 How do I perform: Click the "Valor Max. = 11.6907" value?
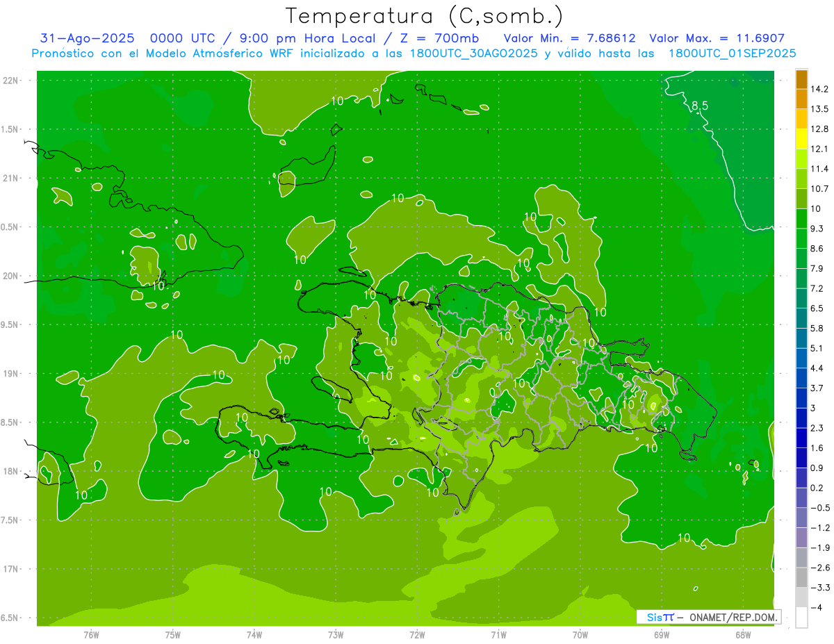(717, 38)
